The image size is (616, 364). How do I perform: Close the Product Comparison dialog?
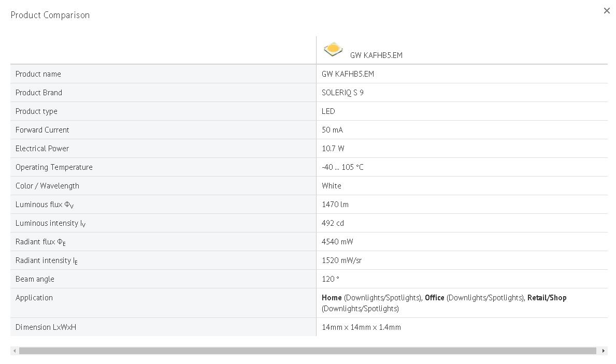pyautogui.click(x=607, y=10)
